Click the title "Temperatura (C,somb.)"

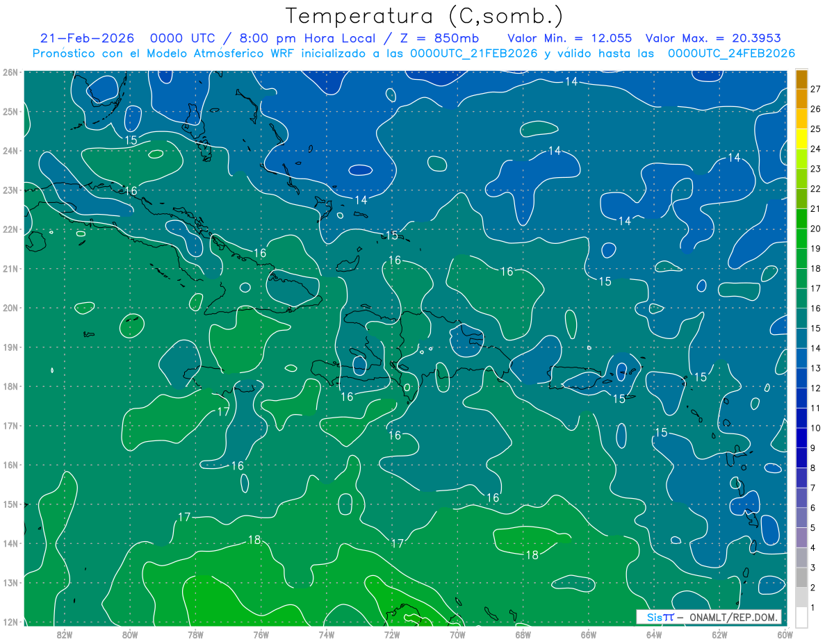(x=424, y=16)
